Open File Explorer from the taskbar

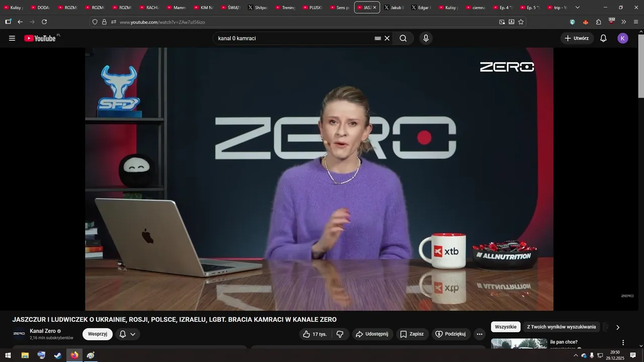point(25,355)
